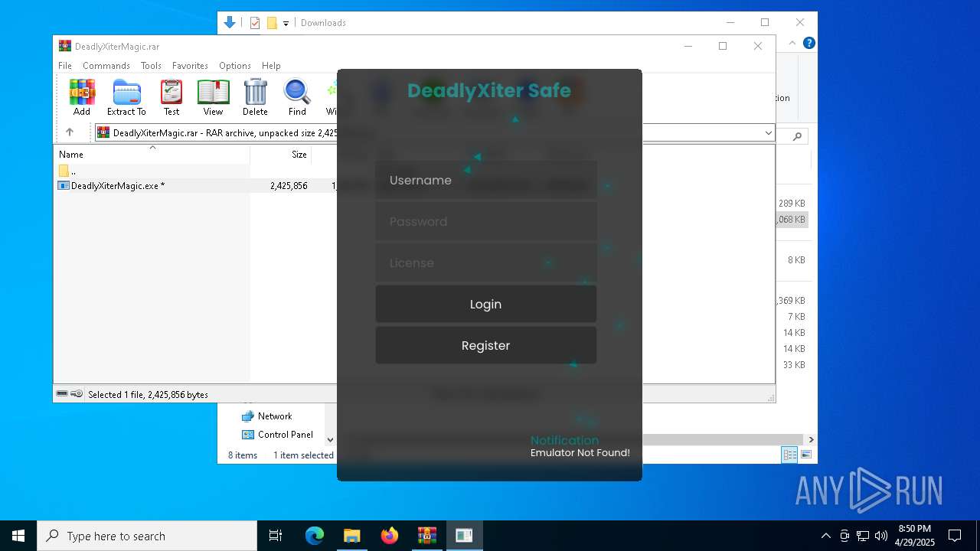Open Task View from the taskbar

[276, 536]
